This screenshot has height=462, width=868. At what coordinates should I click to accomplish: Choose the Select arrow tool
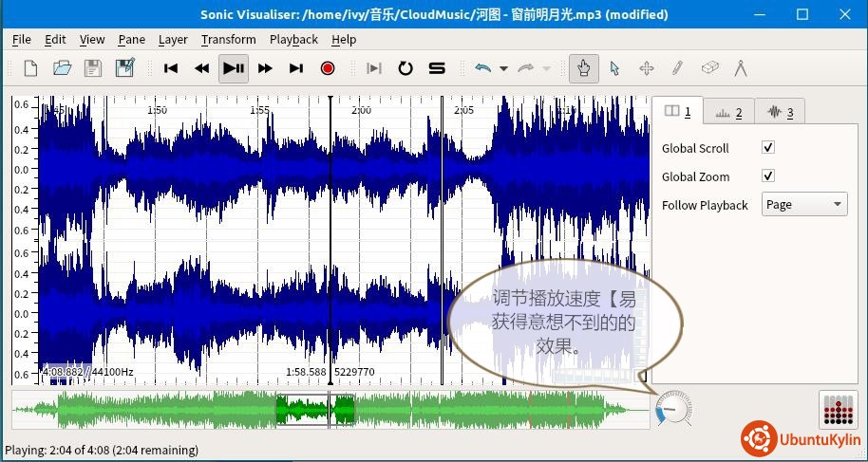click(x=615, y=68)
